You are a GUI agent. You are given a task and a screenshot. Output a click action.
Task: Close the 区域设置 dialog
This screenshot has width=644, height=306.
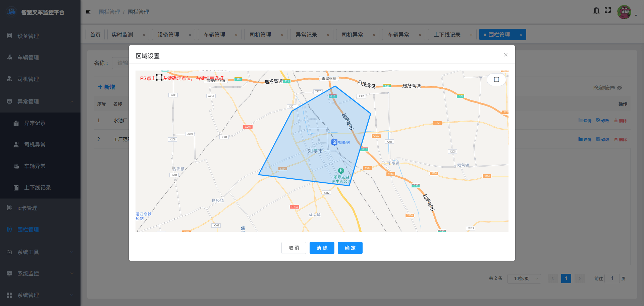(x=506, y=55)
